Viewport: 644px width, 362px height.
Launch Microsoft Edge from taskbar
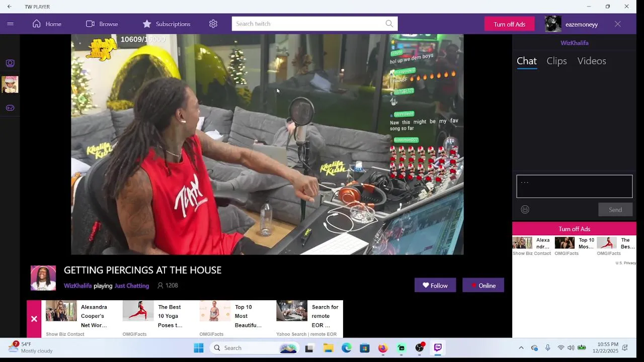pos(347,348)
